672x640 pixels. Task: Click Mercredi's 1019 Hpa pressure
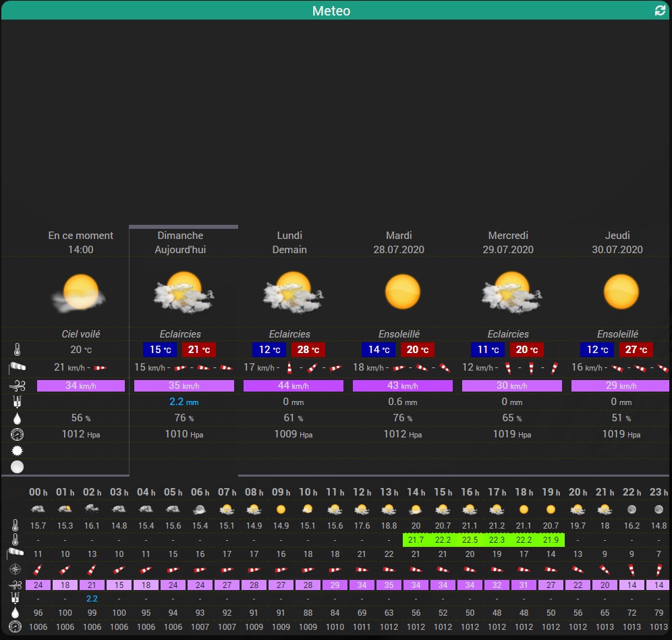click(x=511, y=434)
